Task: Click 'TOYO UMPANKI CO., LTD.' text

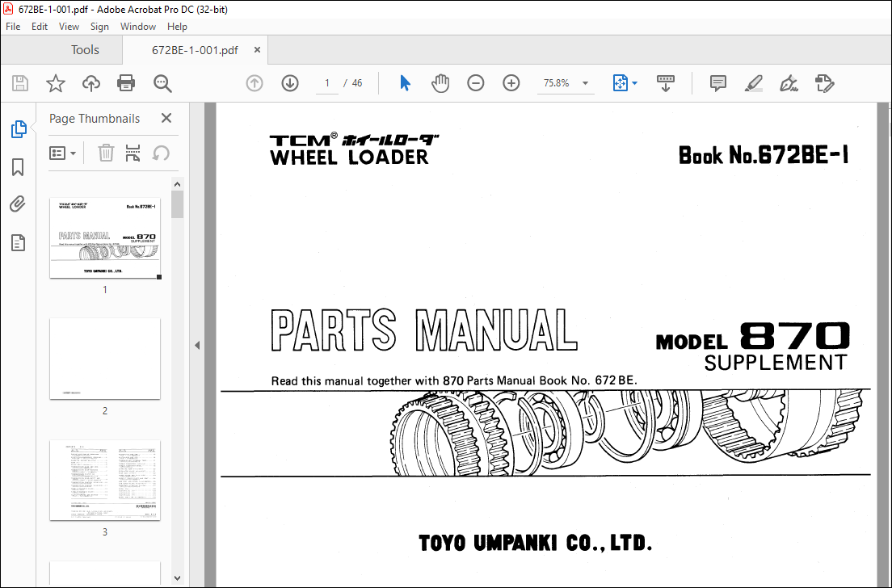Action: [536, 543]
